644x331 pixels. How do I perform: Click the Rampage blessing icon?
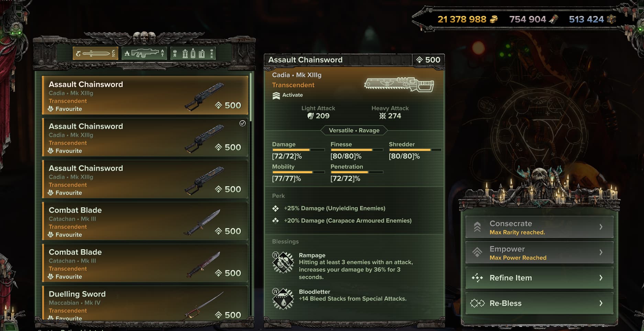pyautogui.click(x=283, y=263)
